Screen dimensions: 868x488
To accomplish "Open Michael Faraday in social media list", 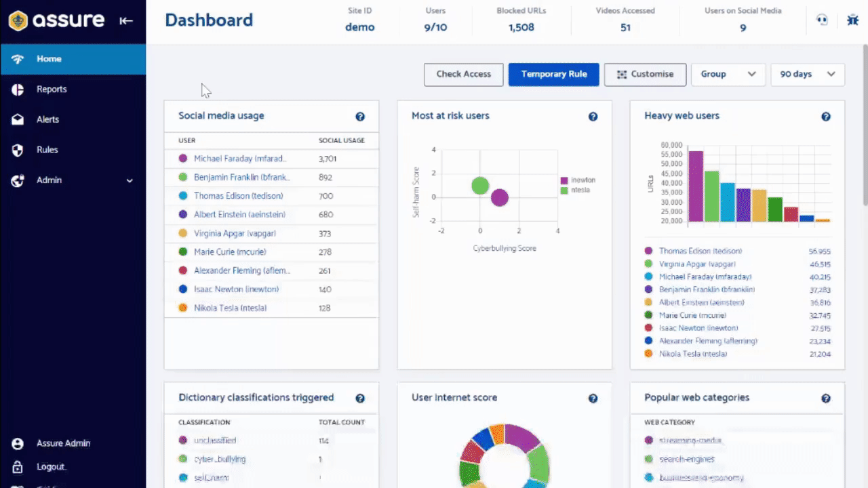I will 240,159.
